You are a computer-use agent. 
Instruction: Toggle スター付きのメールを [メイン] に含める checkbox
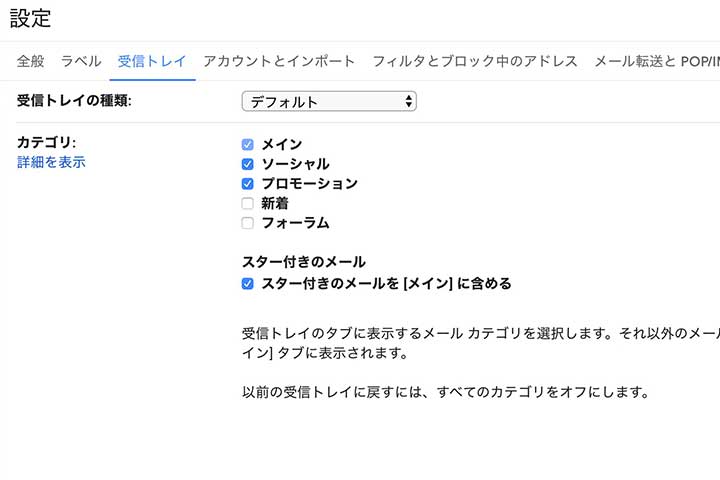click(x=248, y=284)
